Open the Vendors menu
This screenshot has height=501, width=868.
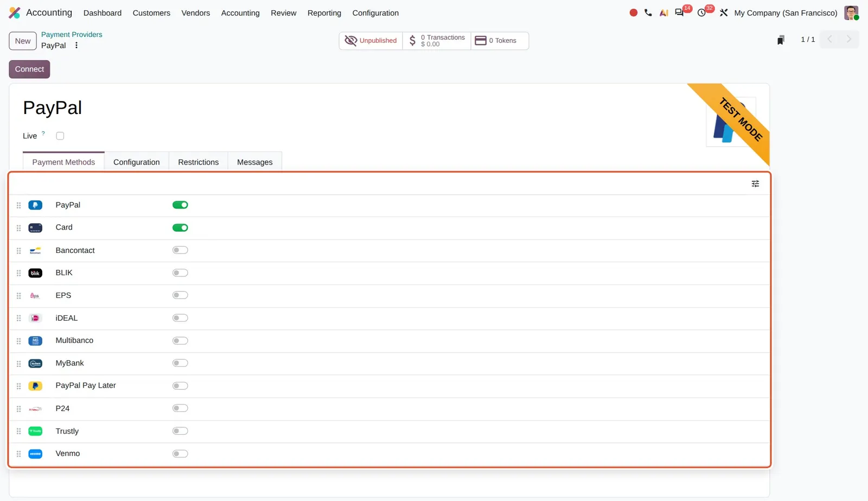point(195,13)
